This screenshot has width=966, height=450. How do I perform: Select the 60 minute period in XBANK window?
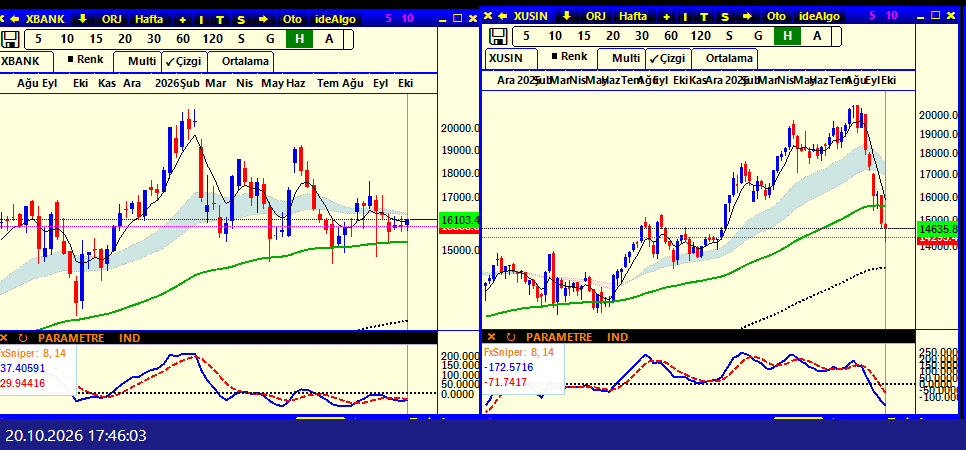[183, 39]
